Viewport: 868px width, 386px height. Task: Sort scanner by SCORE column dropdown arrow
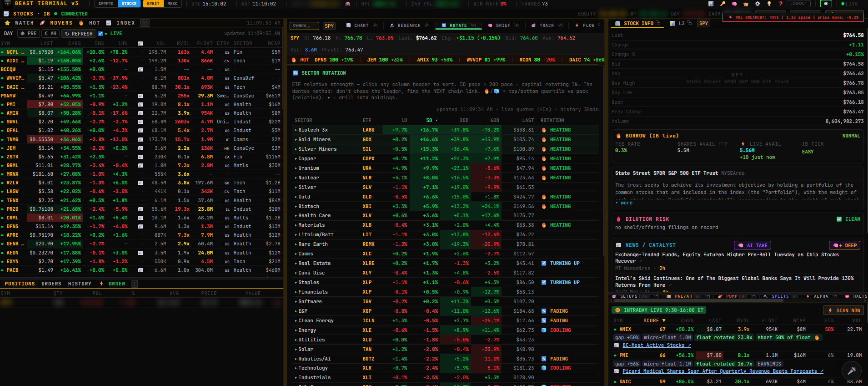(664, 320)
